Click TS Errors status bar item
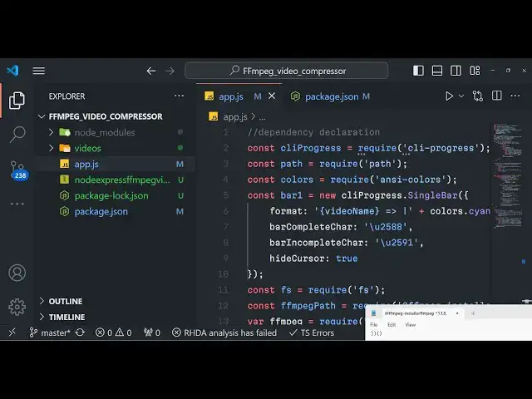The width and height of the screenshot is (532, 399). tap(312, 332)
